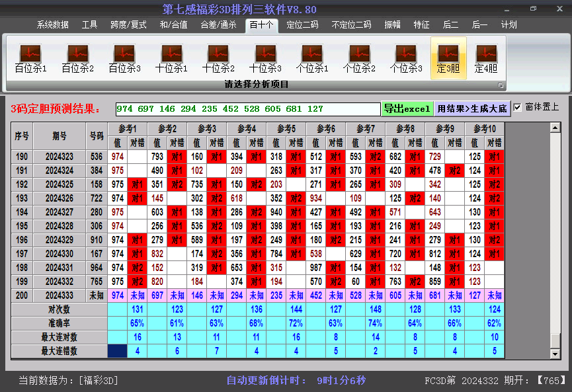The height and width of the screenshot is (392, 572).
Task: Open the 定4胆 prediction icon
Action: (486, 58)
